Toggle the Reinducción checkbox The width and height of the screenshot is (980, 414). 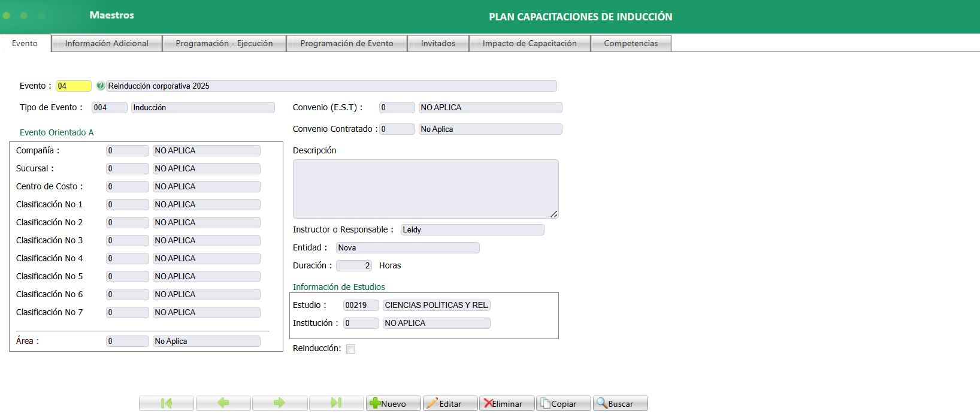[x=350, y=349]
